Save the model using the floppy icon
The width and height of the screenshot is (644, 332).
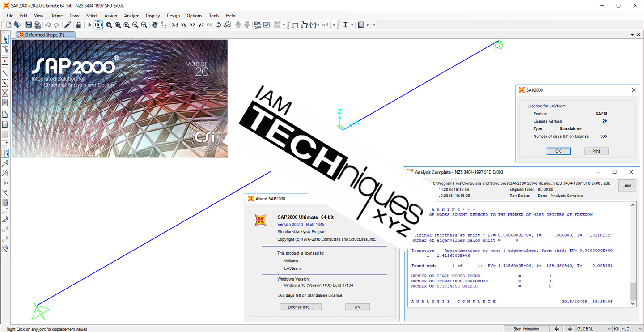[x=29, y=25]
